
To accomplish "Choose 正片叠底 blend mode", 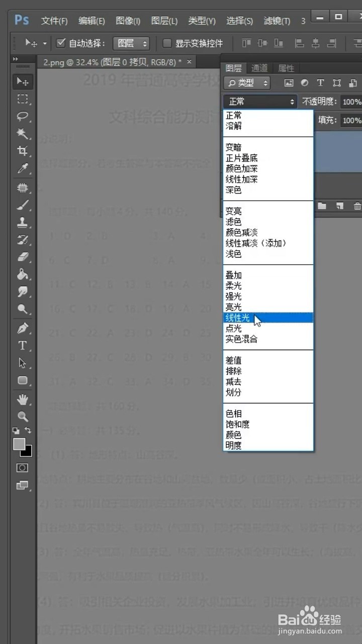I will [268, 158].
